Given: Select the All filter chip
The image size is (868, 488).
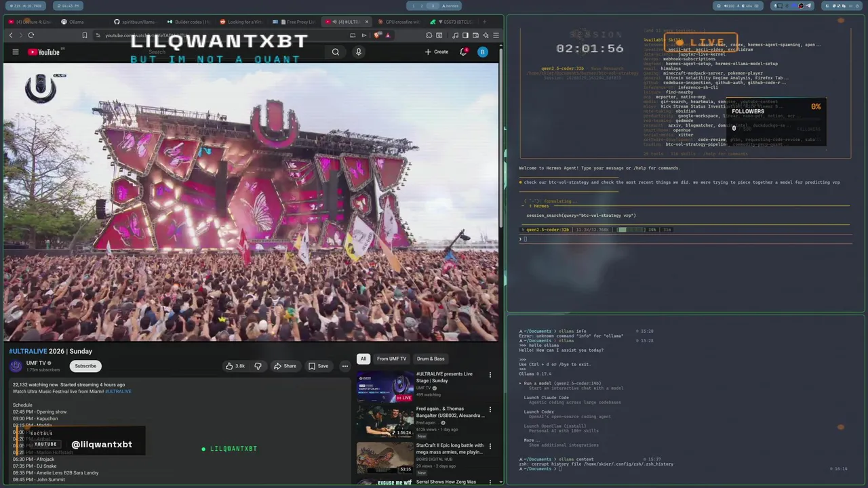Looking at the screenshot, I should coord(363,359).
